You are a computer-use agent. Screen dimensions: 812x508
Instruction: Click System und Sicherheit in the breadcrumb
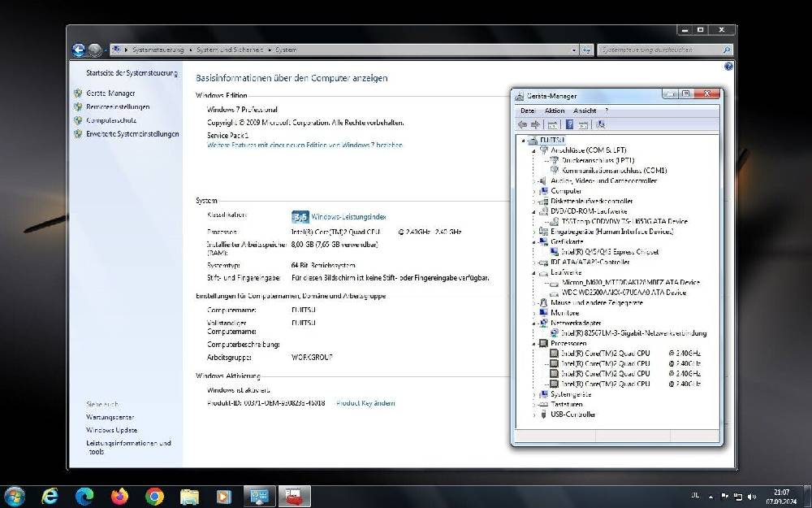[x=230, y=50]
